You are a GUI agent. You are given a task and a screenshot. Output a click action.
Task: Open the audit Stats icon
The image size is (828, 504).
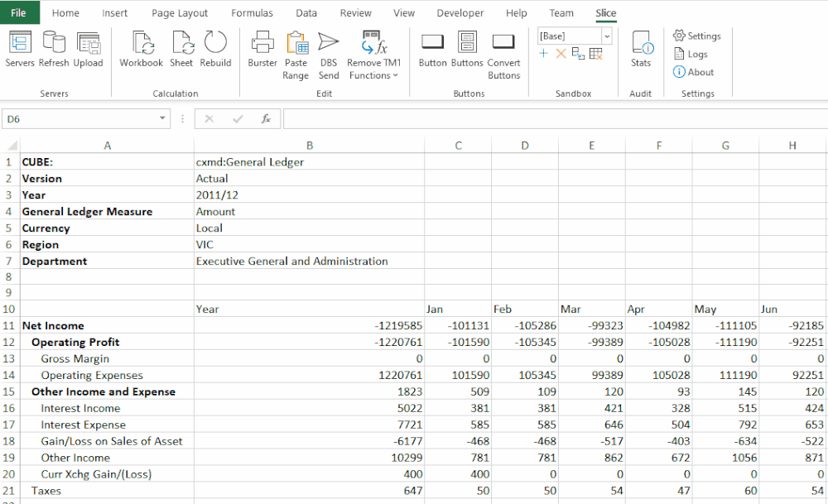tap(641, 49)
